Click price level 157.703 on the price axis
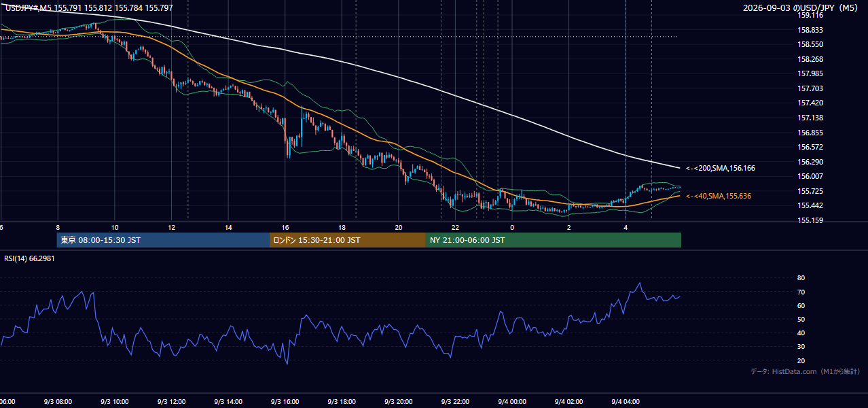Image resolution: width=868 pixels, height=408 pixels. 810,88
